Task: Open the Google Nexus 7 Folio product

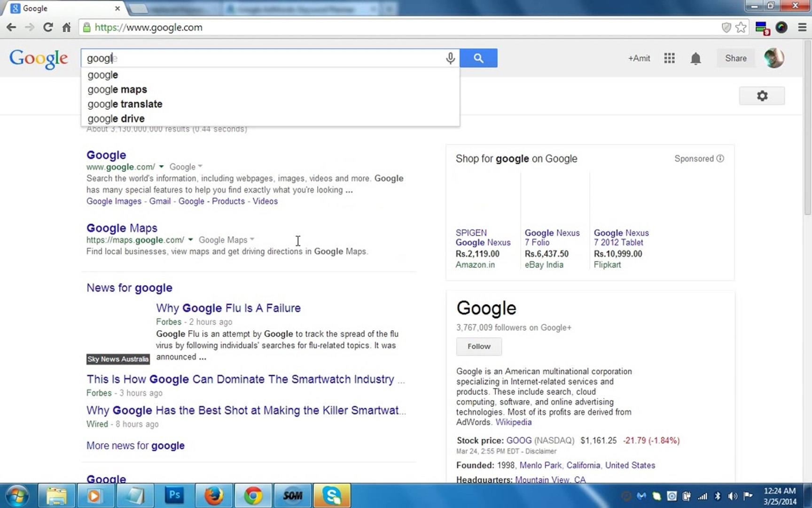Action: [x=552, y=238]
